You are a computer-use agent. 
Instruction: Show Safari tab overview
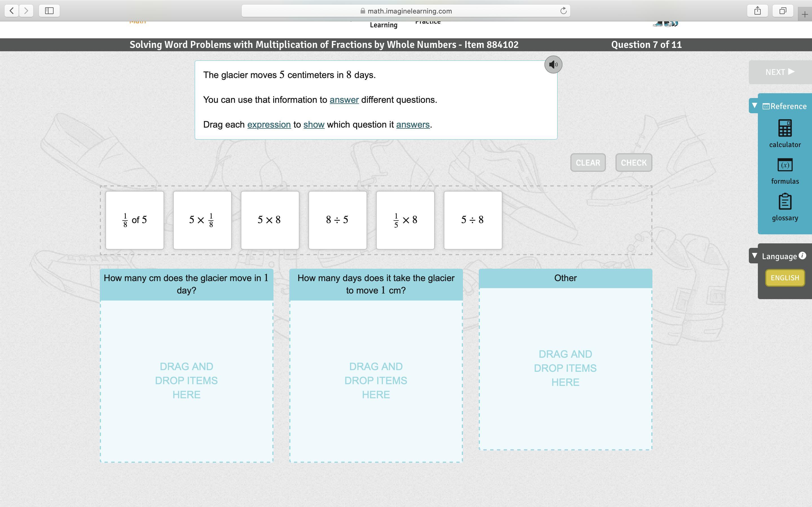coord(783,11)
